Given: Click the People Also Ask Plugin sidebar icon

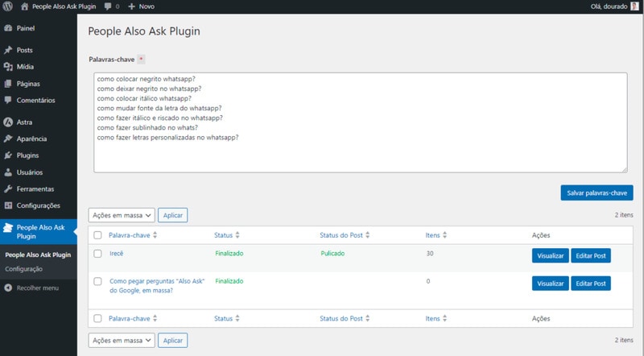Looking at the screenshot, I should (x=8, y=227).
